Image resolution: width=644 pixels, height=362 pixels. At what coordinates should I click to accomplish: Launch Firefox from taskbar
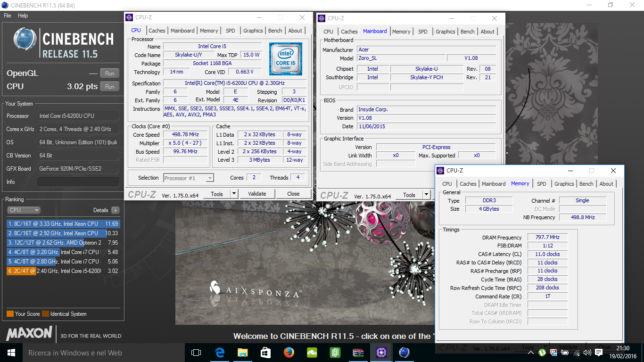(289, 353)
